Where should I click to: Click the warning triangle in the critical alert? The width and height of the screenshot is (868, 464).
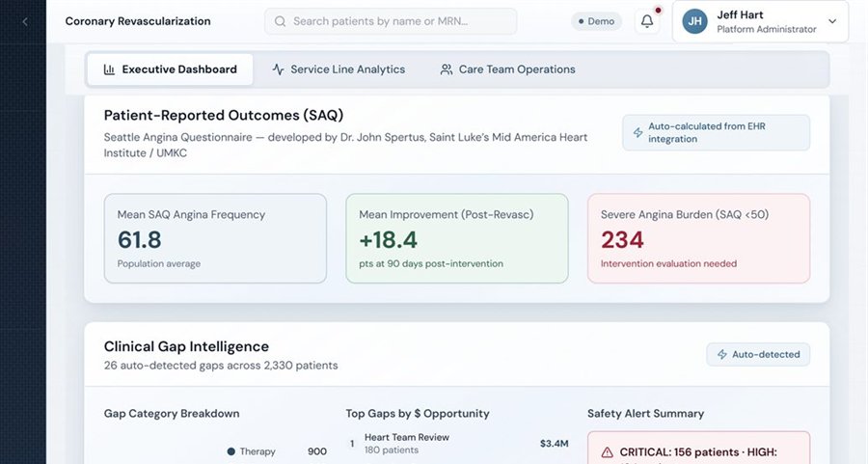(607, 452)
